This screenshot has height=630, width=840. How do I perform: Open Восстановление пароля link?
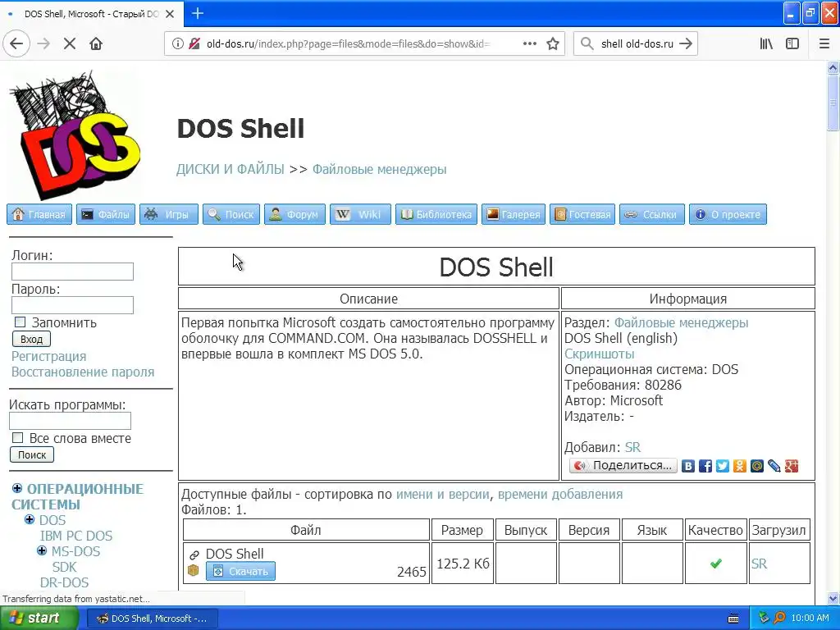tap(83, 372)
